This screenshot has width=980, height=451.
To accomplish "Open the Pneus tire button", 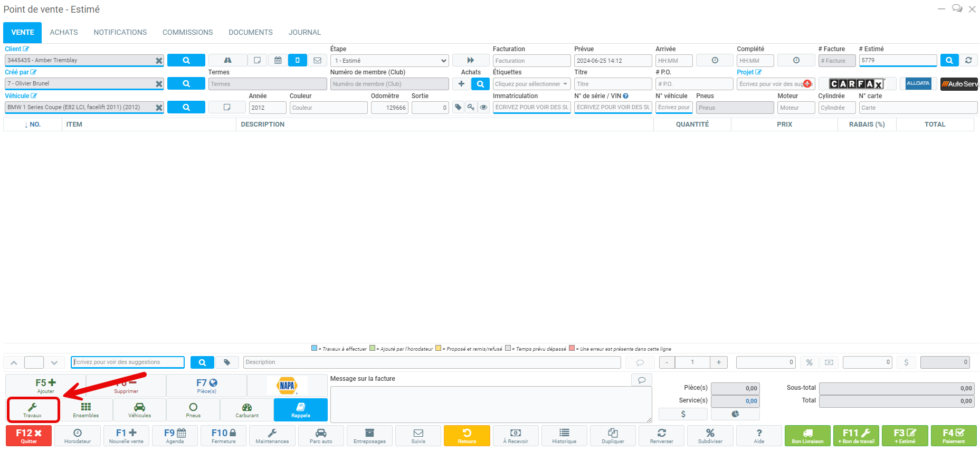I will point(193,410).
